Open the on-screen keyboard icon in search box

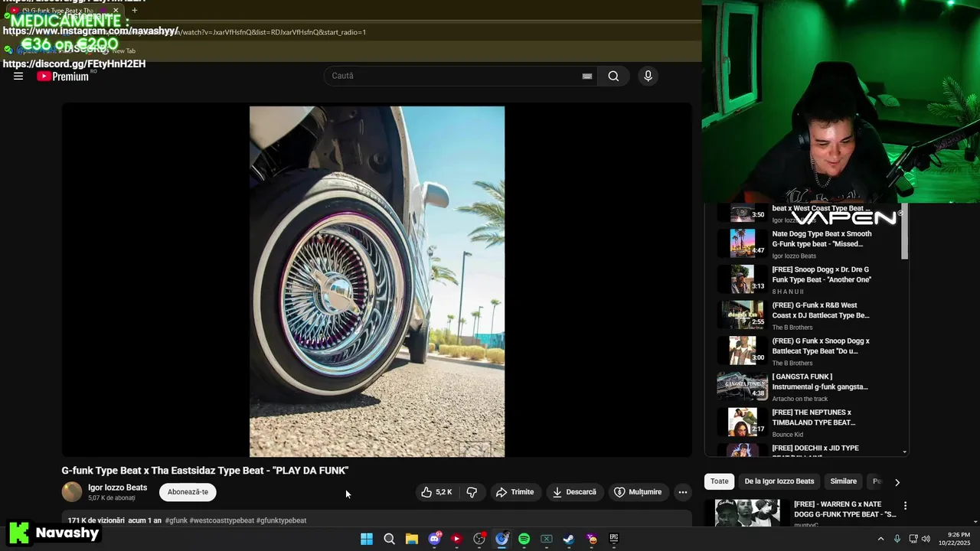[x=587, y=76]
